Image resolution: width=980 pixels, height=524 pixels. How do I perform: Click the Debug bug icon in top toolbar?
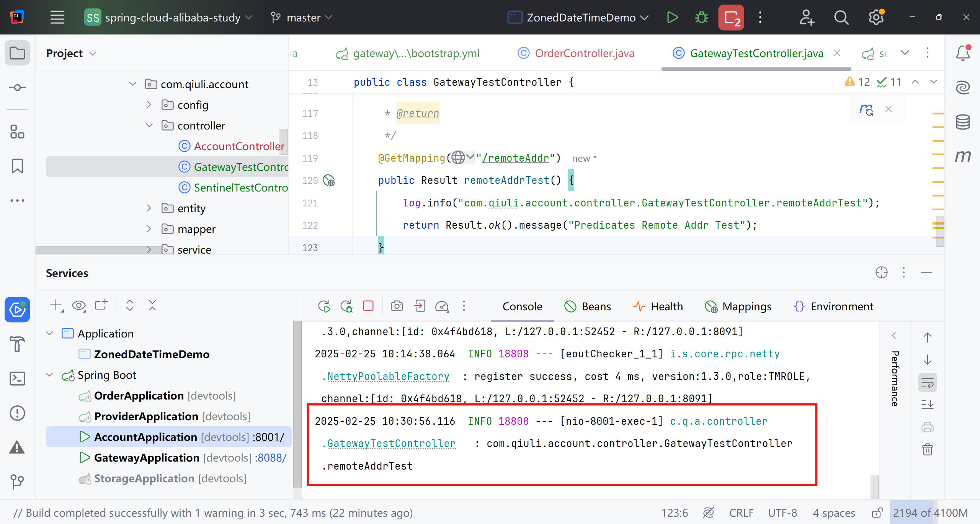(x=701, y=18)
